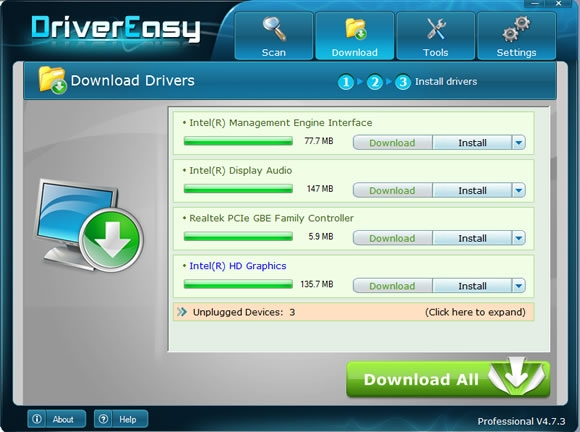Install the Intel HD Graphics driver
The height and width of the screenshot is (432, 580).
472,286
